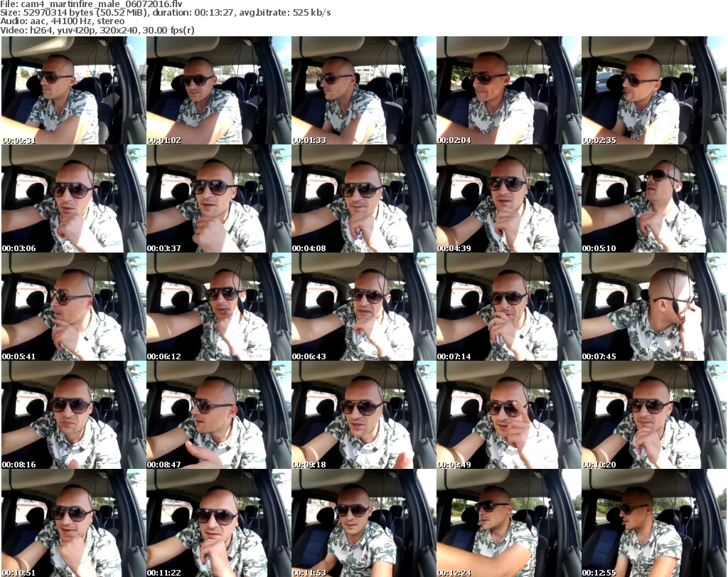Open the thumbnail stamped 00:00:31
Image resolution: width=728 pixels, height=577 pixels.
click(74, 90)
